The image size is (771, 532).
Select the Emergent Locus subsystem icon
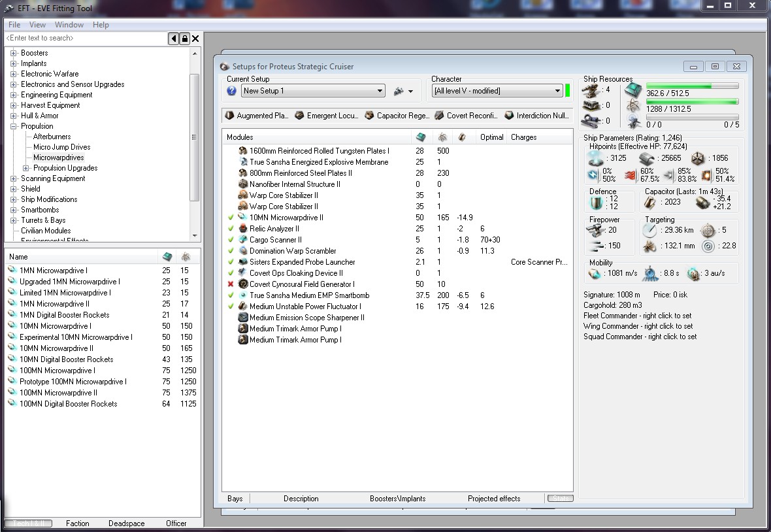[299, 116]
